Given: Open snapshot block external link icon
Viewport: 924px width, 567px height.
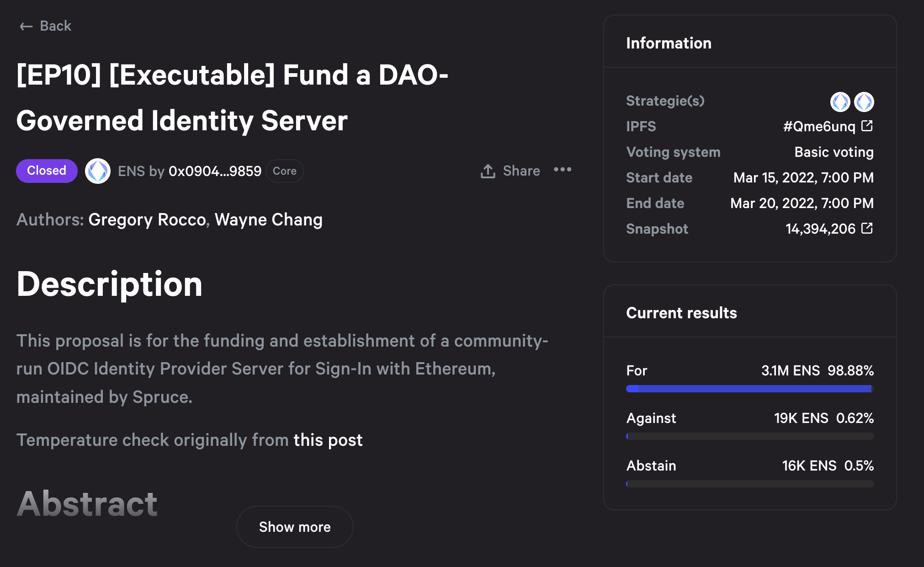Looking at the screenshot, I should click(867, 228).
